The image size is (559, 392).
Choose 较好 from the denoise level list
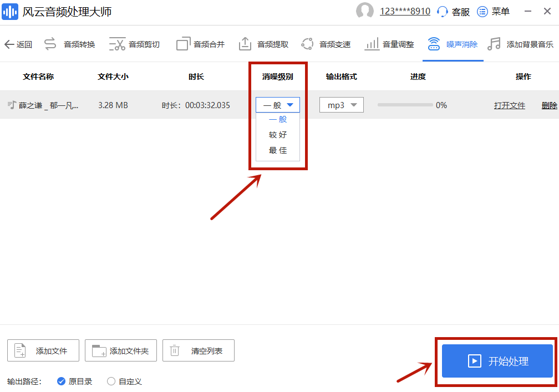click(277, 135)
